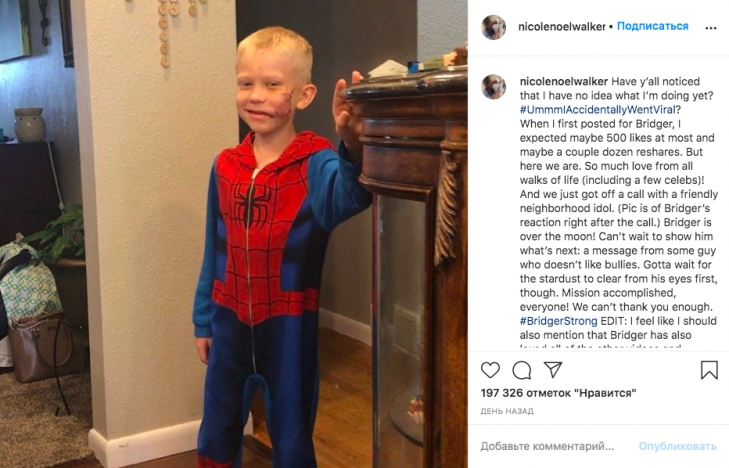Open the #BridgerStrong hashtag
The width and height of the screenshot is (729, 468).
click(558, 321)
